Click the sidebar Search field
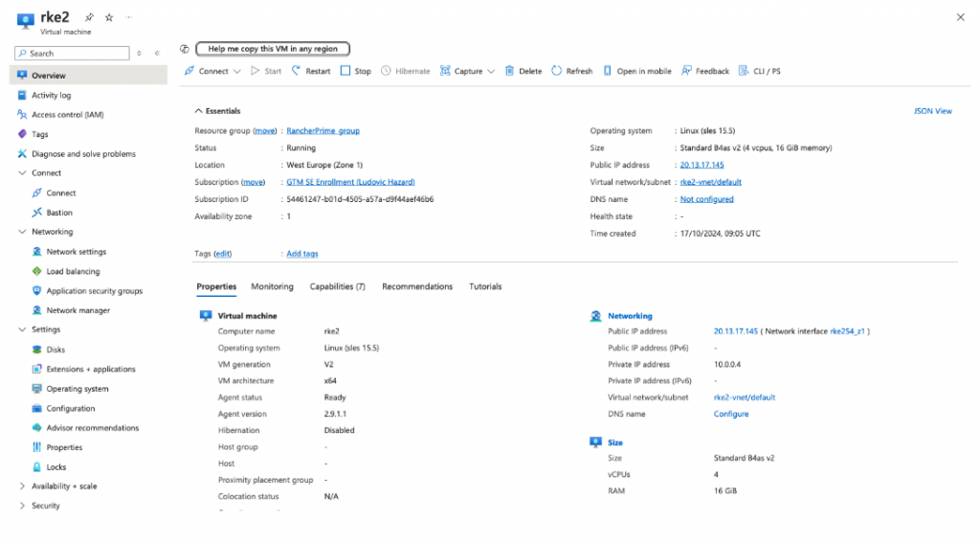The image size is (980, 544). 77,54
